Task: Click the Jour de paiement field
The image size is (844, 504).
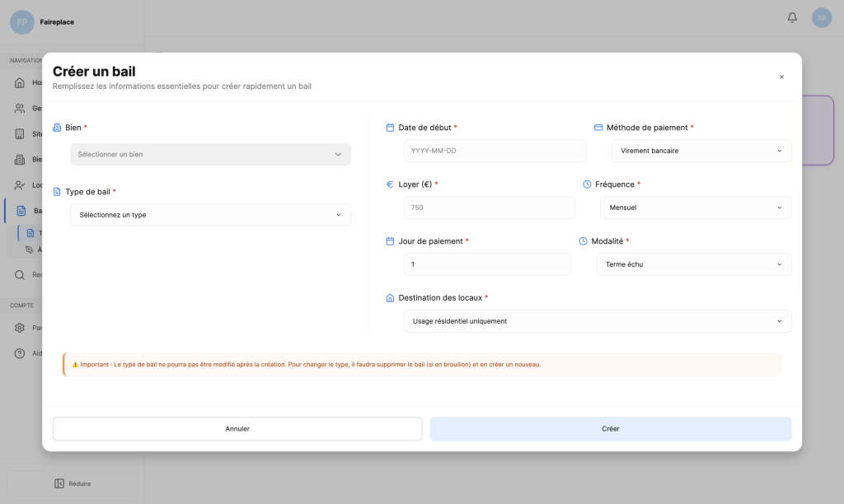Action: pos(486,264)
